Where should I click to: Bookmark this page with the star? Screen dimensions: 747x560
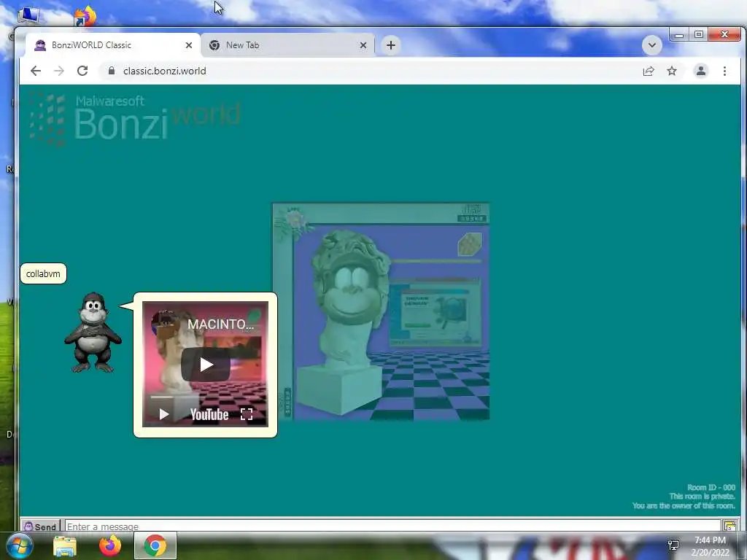(672, 71)
